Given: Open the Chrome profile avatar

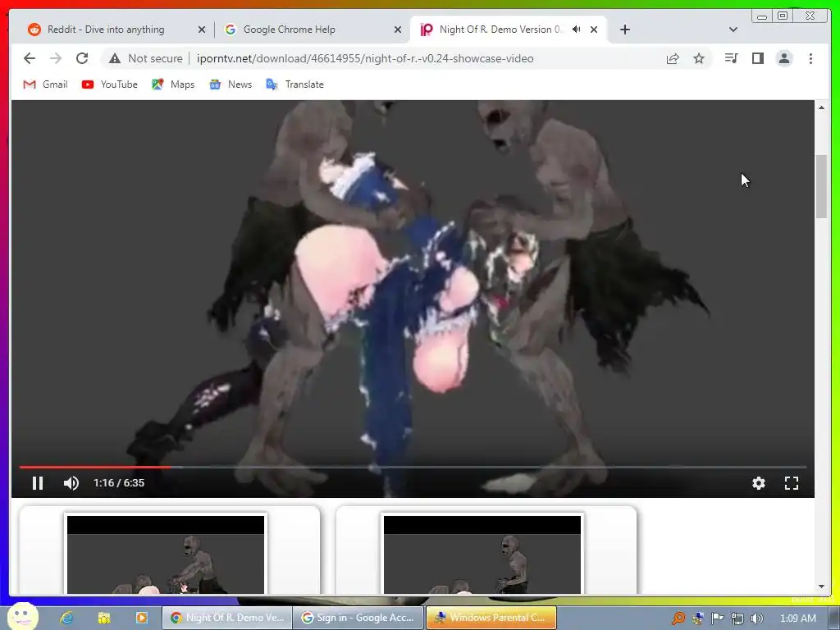Looking at the screenshot, I should click(784, 58).
